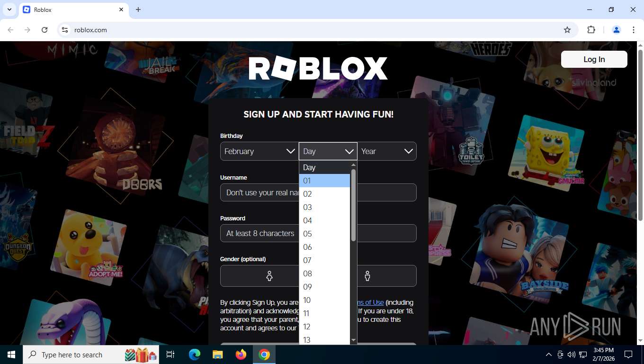Select day 01 in the list
The height and width of the screenshot is (364, 644).
[x=324, y=181]
